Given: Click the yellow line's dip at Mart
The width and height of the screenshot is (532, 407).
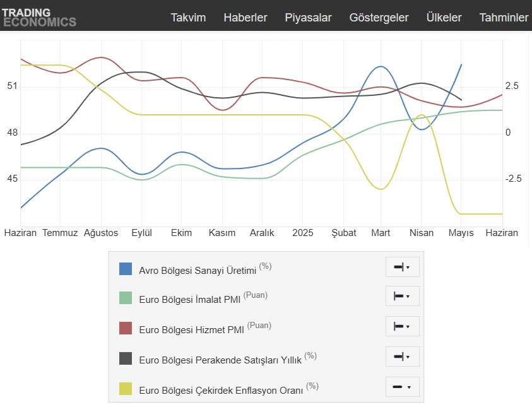Looking at the screenshot, I should [381, 189].
